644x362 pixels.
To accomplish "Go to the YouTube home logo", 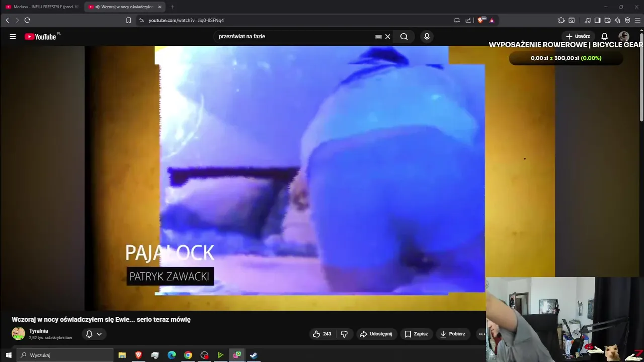I will (x=40, y=37).
